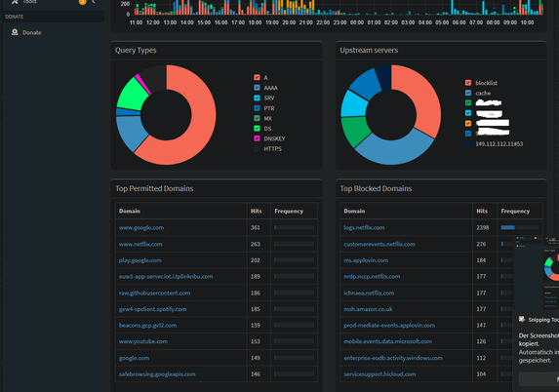The width and height of the screenshot is (559, 392).
Task: Toggle the 149.112.112.11#53 upstream checkbox
Action: 468,143
